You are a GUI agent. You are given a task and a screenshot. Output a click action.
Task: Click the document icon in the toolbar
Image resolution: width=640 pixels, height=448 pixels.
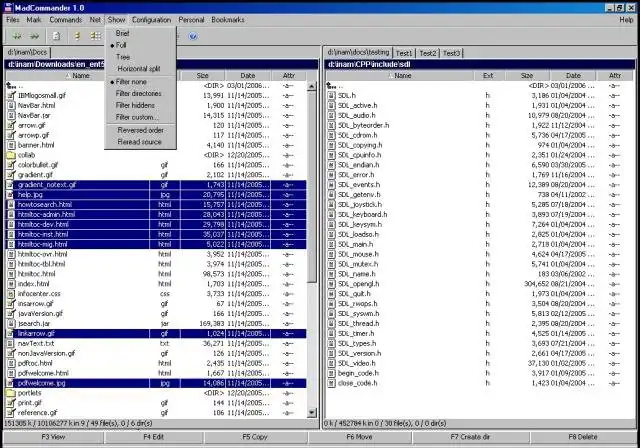tap(56, 34)
